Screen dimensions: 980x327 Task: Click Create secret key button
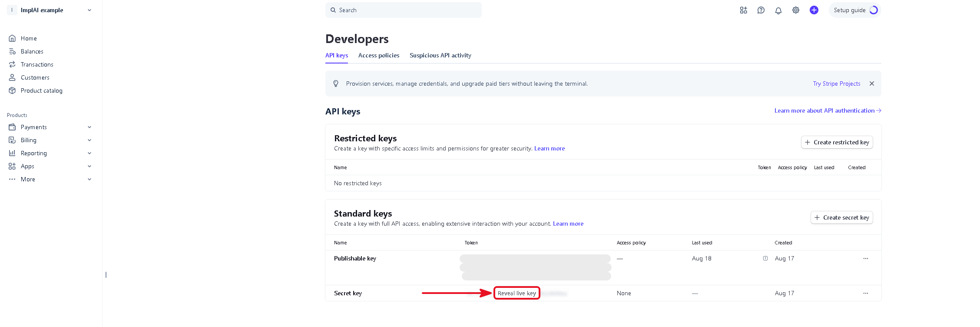841,217
